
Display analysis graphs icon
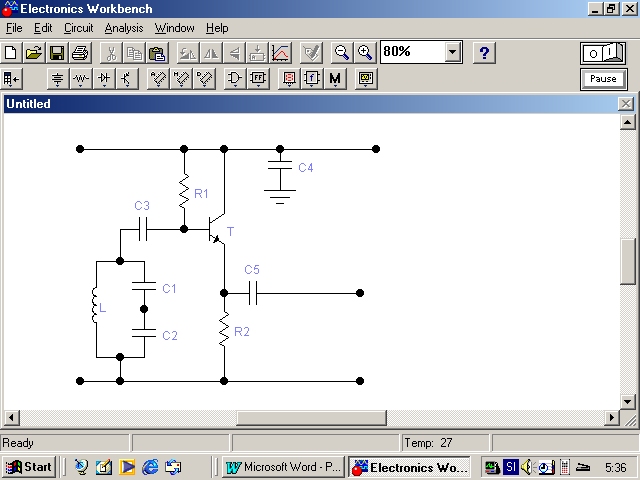pos(281,53)
